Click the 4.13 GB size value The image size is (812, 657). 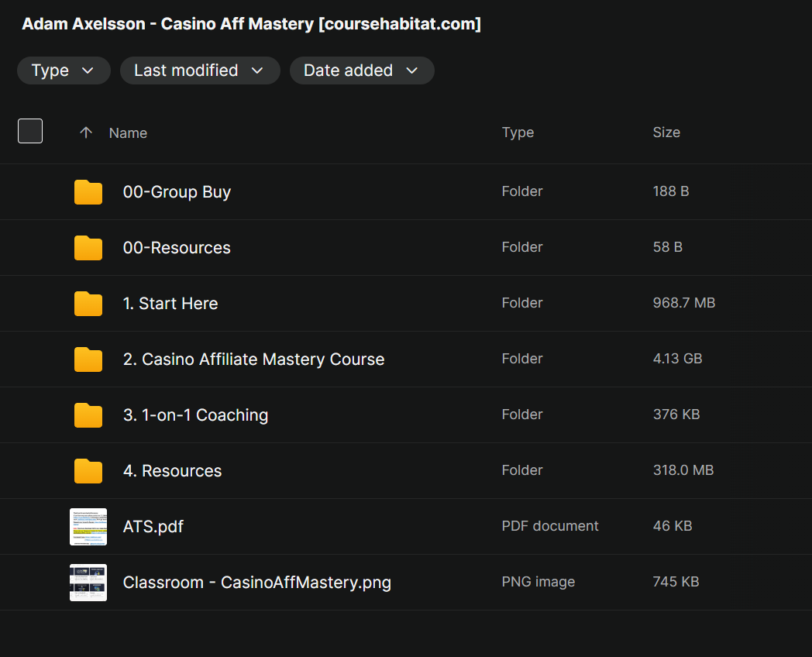(x=677, y=359)
